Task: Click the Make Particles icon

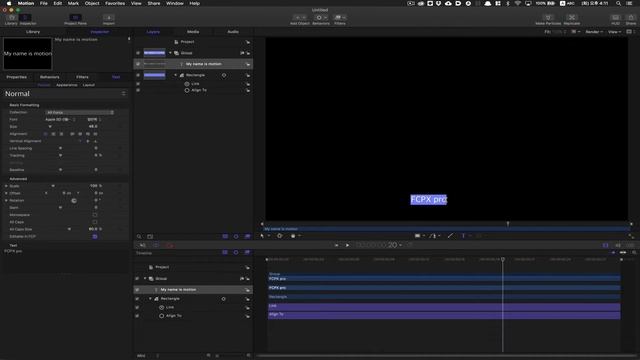Action: click(548, 19)
